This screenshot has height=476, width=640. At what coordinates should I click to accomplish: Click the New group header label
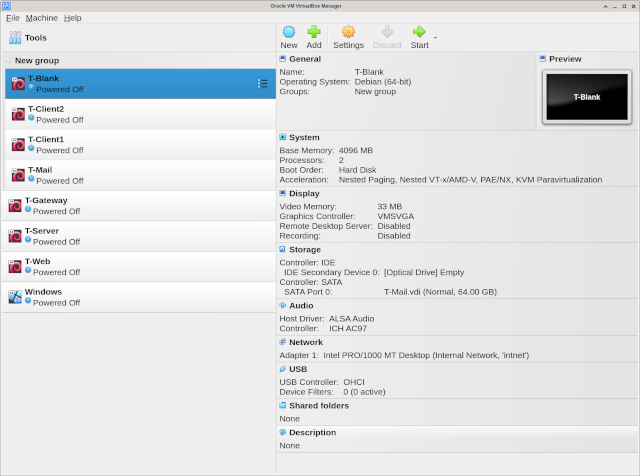[x=37, y=61]
